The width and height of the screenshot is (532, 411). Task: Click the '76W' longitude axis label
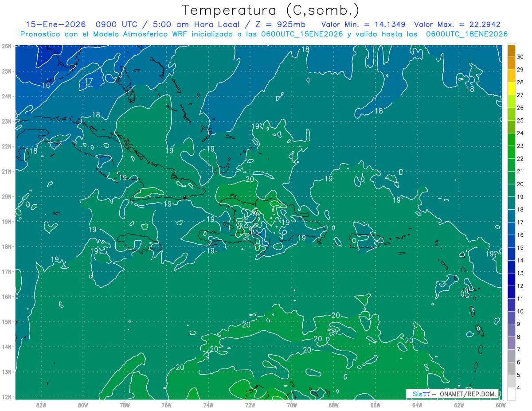pos(166,405)
